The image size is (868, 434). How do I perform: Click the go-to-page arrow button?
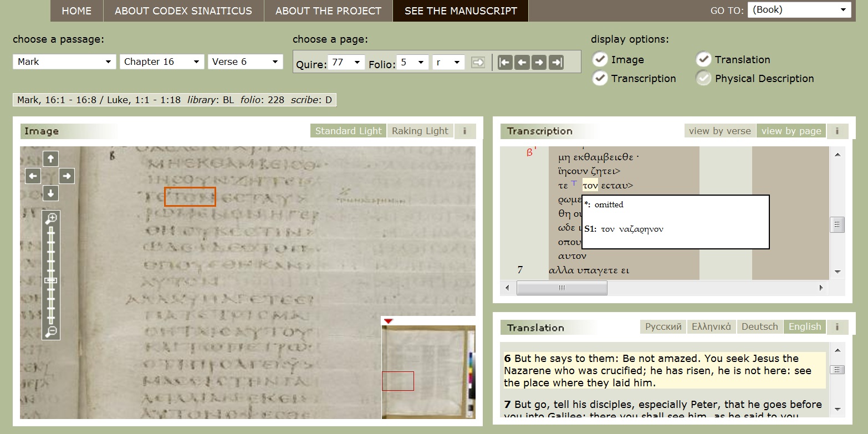tap(478, 62)
